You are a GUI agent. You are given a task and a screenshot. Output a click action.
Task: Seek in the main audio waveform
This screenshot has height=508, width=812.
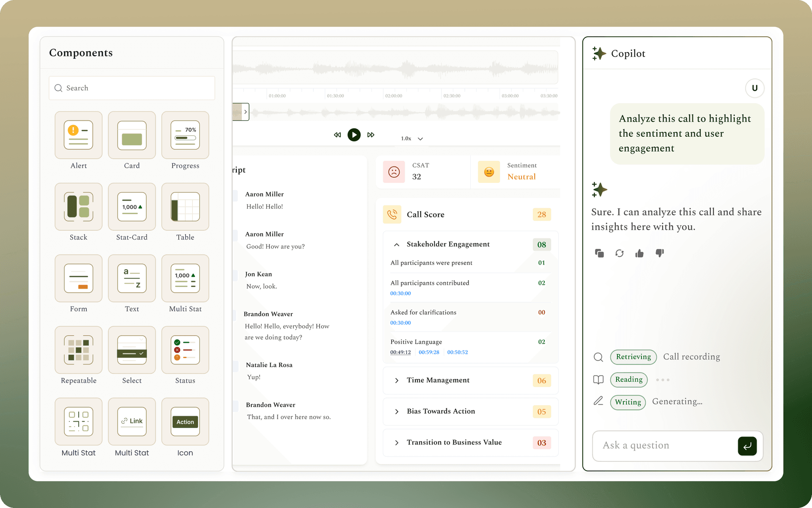pyautogui.click(x=395, y=68)
